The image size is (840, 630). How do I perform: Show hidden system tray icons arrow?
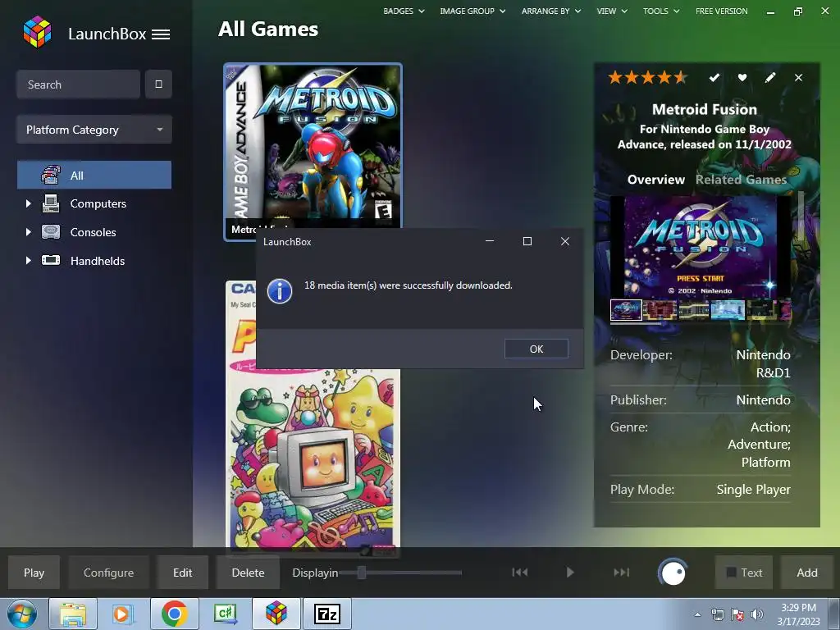pyautogui.click(x=697, y=614)
